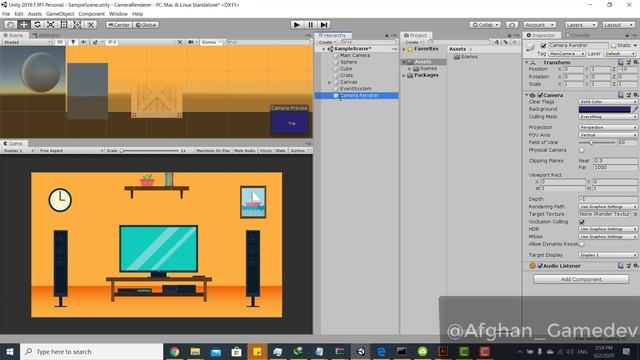The height and width of the screenshot is (360, 640).
Task: Select the Scale tool in the toolbar
Action: click(x=51, y=24)
